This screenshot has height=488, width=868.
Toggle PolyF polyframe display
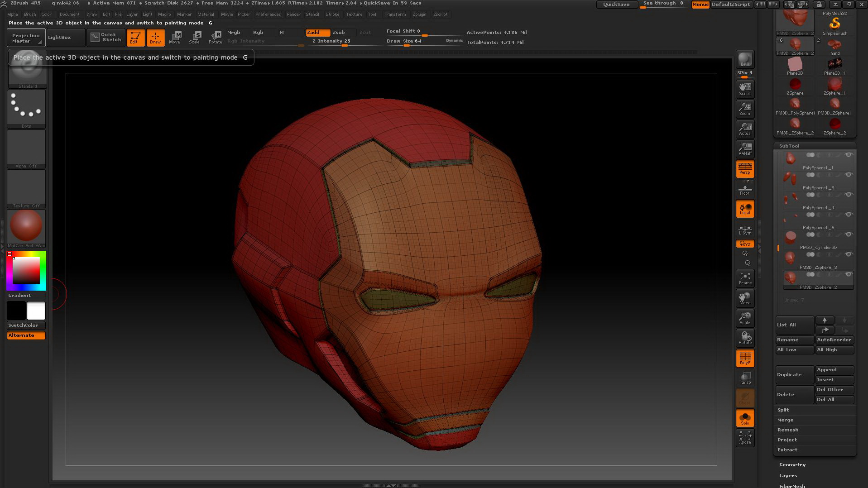coord(745,359)
